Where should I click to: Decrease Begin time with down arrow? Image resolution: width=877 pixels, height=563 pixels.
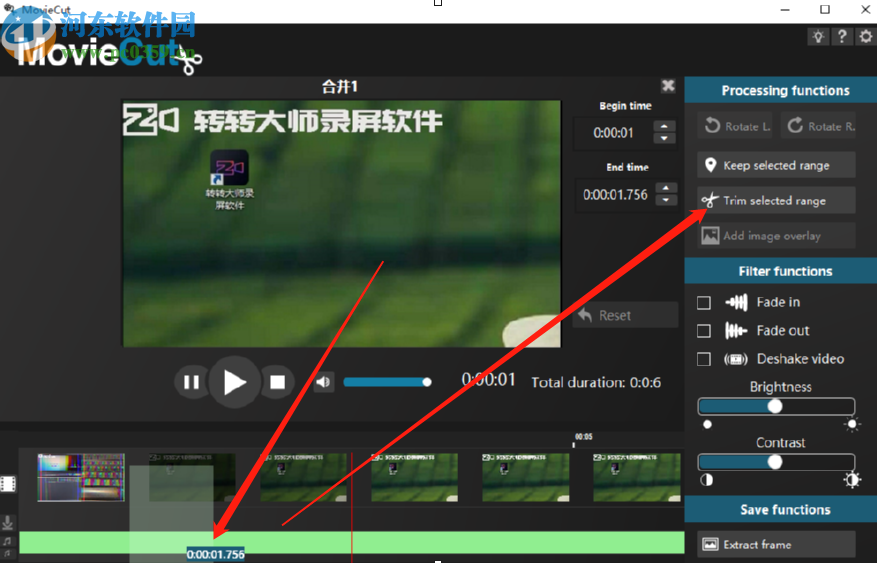664,139
